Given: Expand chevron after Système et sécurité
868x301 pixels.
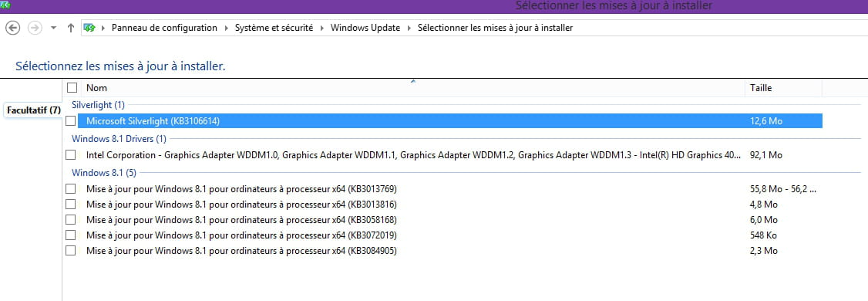Looking at the screenshot, I should click(x=322, y=28).
